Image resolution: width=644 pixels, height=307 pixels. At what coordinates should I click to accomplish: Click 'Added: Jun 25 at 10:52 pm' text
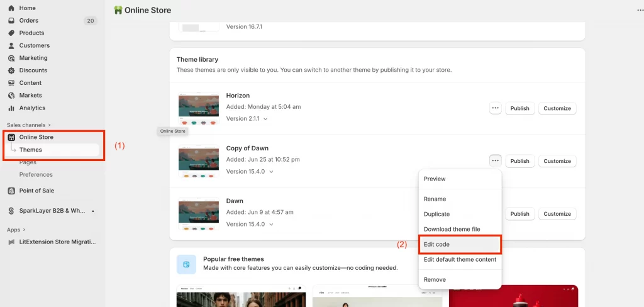click(x=263, y=159)
